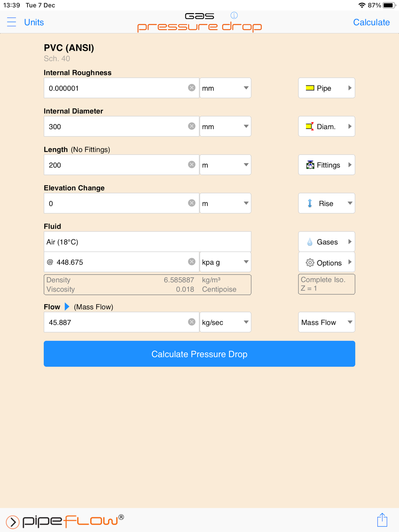Open the Internal Roughness mm unit dropdown

point(225,88)
